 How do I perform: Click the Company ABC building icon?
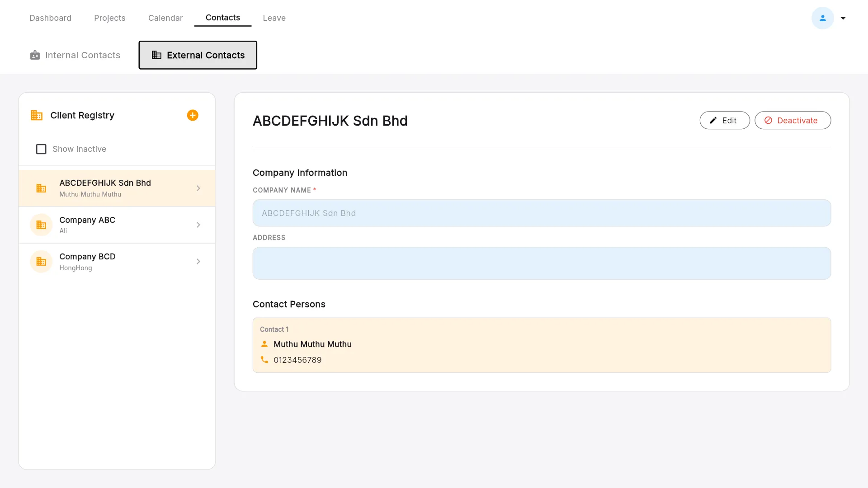coord(41,225)
